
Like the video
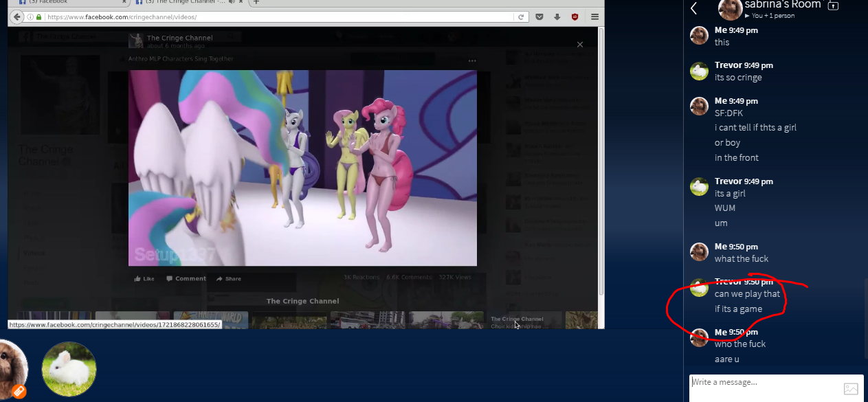pyautogui.click(x=144, y=278)
